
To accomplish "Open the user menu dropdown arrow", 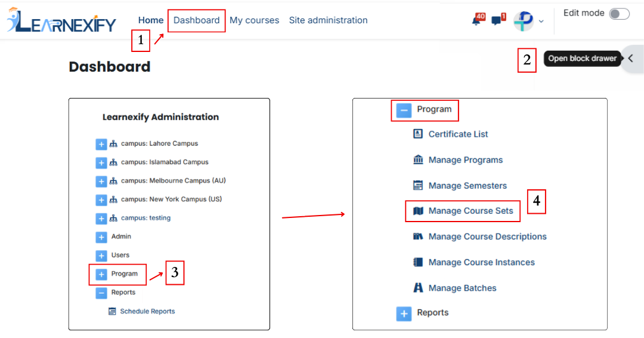I will tap(541, 21).
